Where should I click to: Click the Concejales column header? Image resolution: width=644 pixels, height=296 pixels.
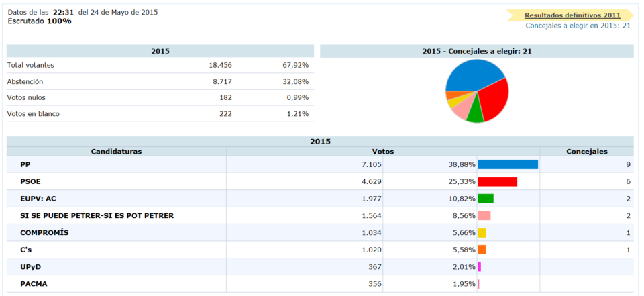586,152
